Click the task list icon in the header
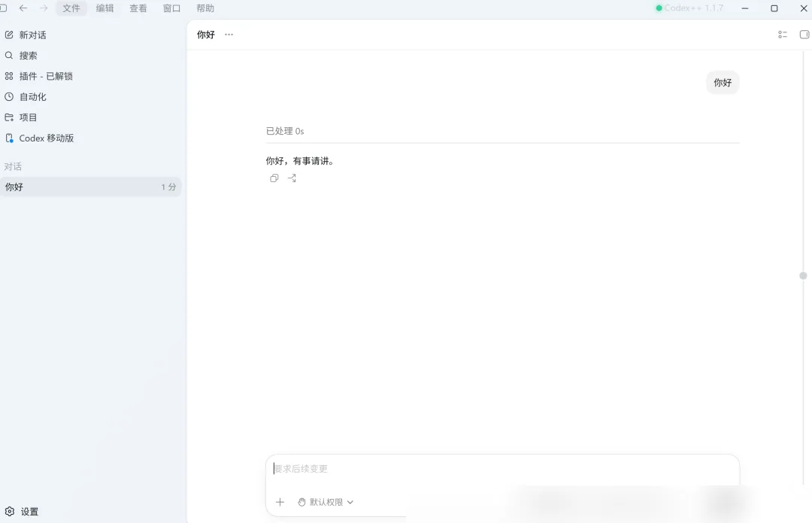The height and width of the screenshot is (523, 812). [783, 35]
